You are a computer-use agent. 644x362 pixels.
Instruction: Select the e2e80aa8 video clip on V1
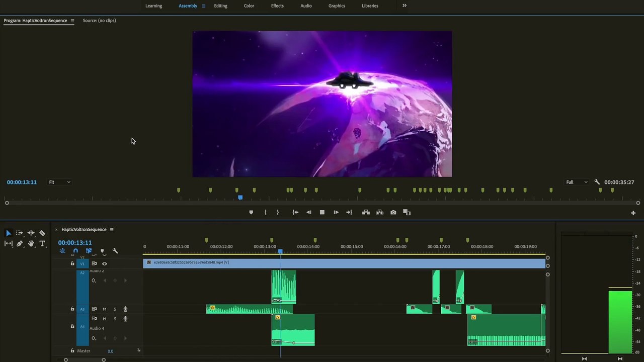pyautogui.click(x=344, y=263)
